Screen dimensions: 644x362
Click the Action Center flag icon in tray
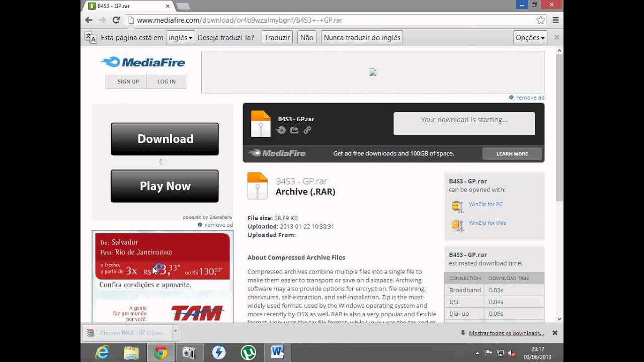coord(489,353)
